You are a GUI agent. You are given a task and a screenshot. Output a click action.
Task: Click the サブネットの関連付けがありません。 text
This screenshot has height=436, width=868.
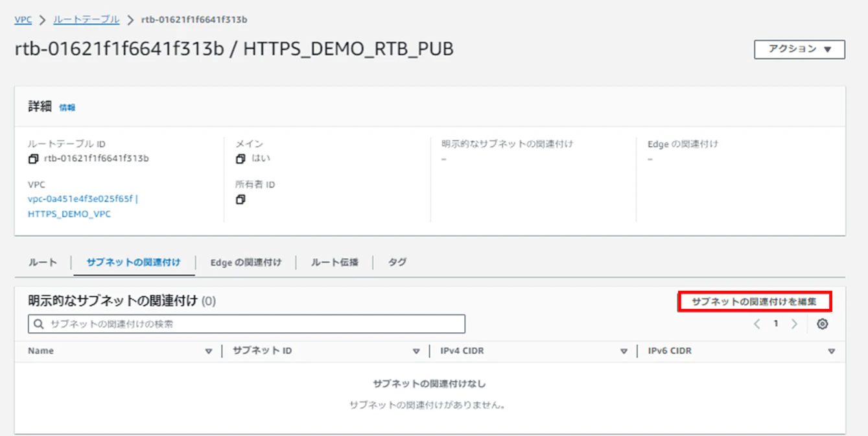tap(427, 406)
